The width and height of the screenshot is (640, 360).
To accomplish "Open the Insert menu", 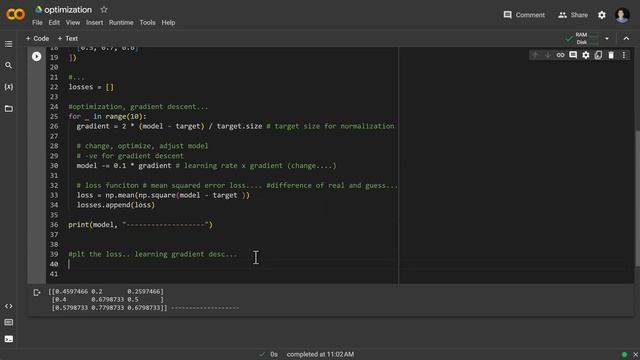I will (94, 22).
